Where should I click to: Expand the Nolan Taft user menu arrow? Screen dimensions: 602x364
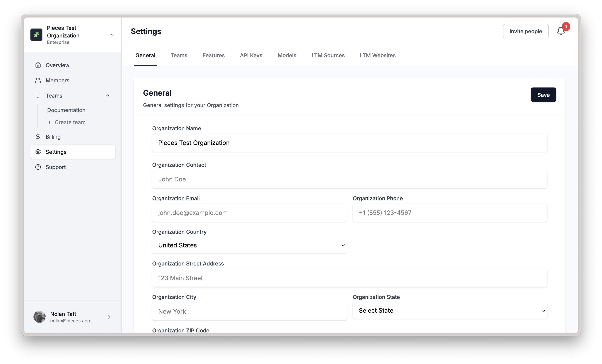pyautogui.click(x=109, y=317)
